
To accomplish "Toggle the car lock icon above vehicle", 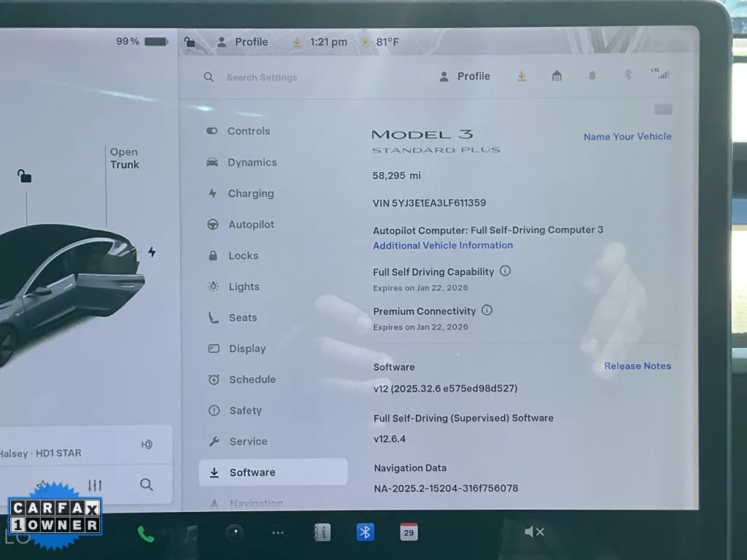I will pyautogui.click(x=25, y=176).
